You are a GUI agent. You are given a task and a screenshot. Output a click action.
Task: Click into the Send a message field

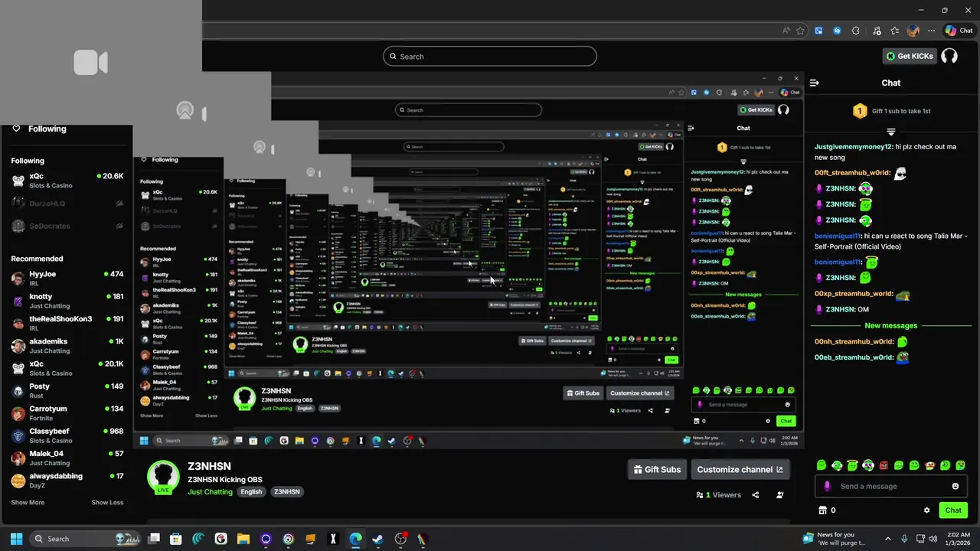tap(892, 486)
